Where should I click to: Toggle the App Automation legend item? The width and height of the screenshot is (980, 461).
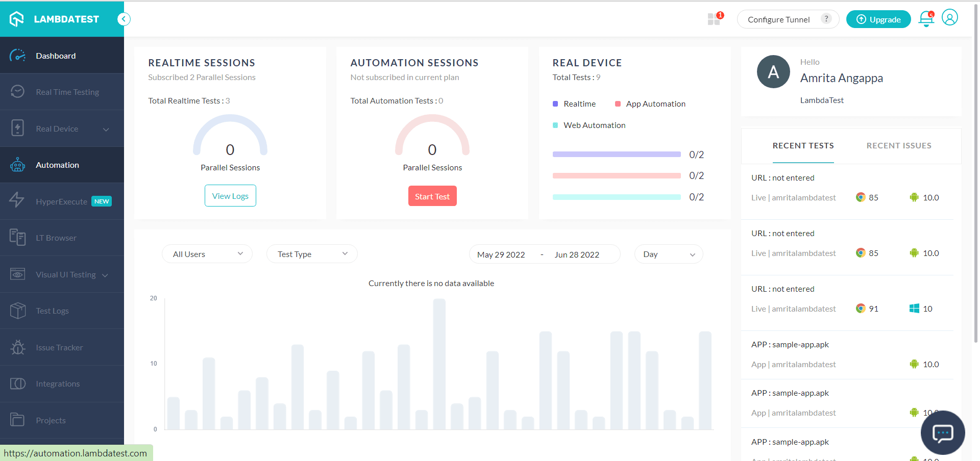pos(651,104)
